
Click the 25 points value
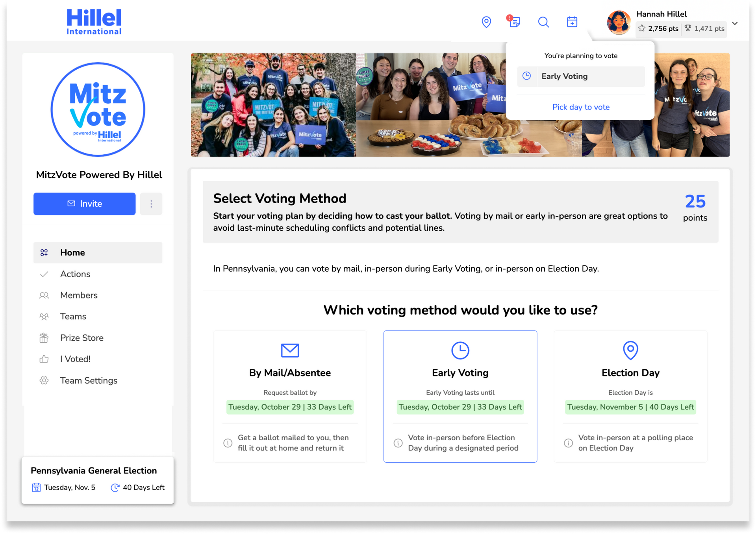click(x=695, y=202)
